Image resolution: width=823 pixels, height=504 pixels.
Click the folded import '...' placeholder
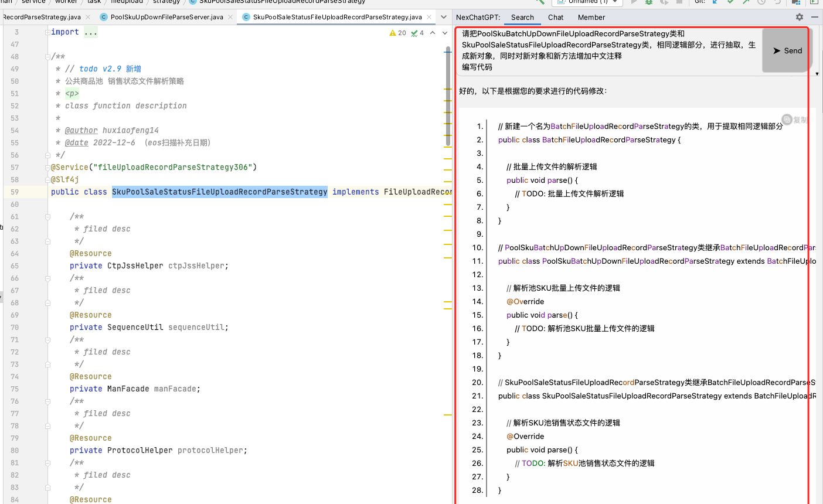[x=91, y=32]
